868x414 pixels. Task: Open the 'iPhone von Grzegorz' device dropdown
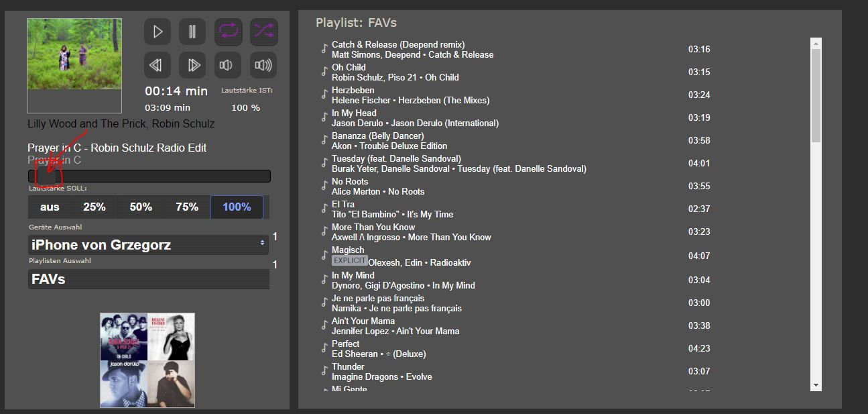(148, 245)
